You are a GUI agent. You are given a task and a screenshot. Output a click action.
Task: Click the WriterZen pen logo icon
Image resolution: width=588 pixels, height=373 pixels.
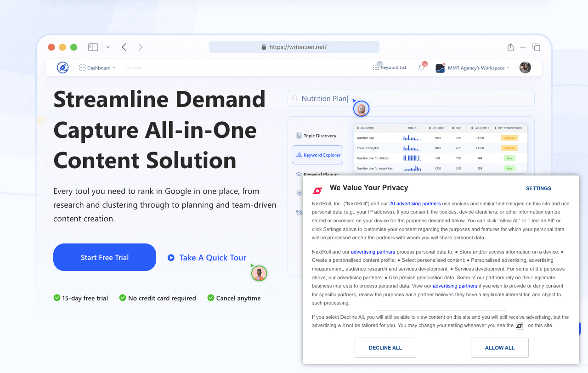(x=62, y=68)
